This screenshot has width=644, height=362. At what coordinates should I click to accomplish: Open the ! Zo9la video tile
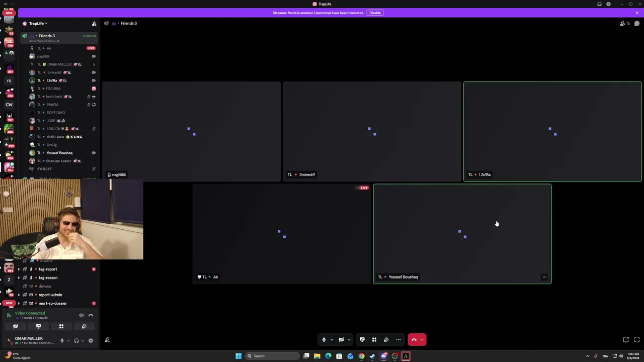click(x=552, y=131)
